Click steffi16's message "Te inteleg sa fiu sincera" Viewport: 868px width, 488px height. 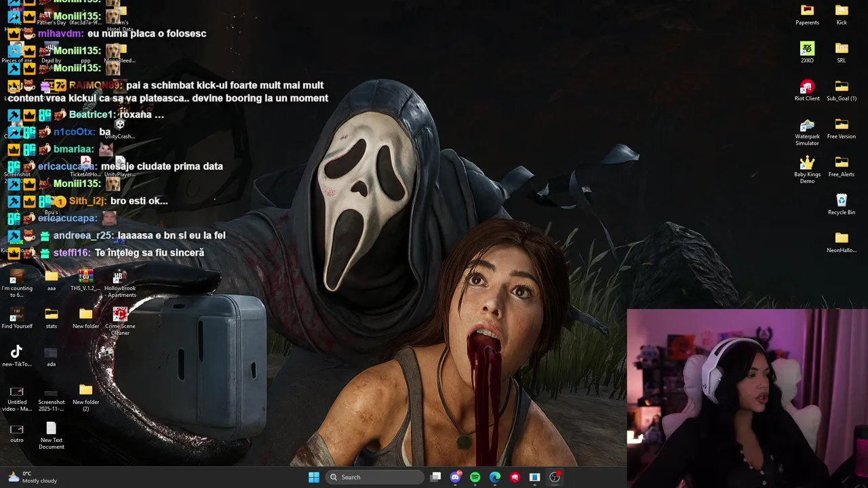point(149,252)
